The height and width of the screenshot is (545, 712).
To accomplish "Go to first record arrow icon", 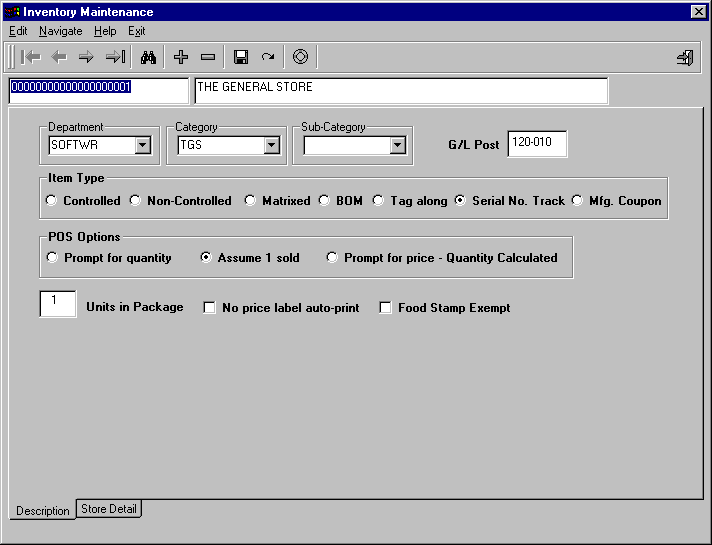I will pyautogui.click(x=31, y=57).
